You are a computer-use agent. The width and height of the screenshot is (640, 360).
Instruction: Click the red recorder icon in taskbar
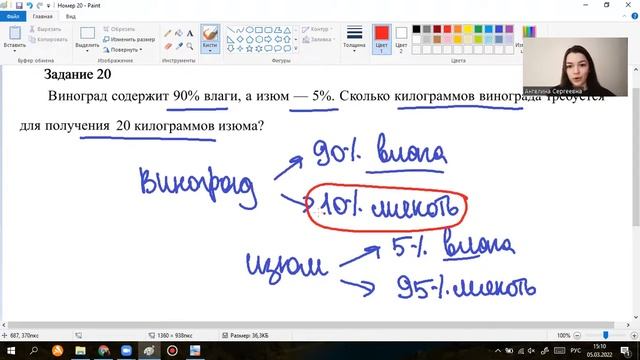172,351
